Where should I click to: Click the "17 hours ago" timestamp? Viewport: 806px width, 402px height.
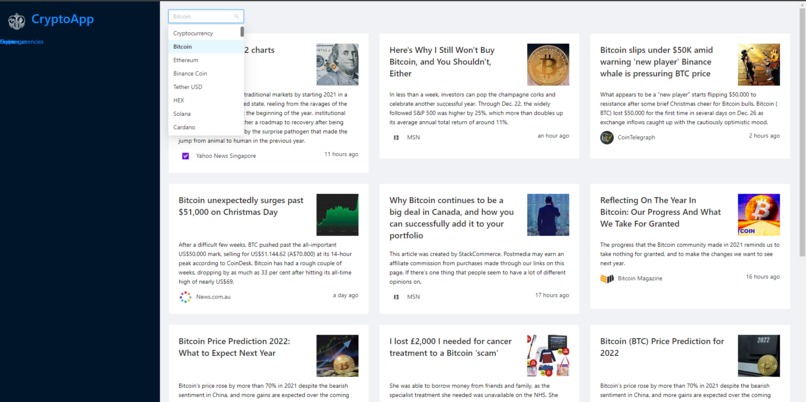click(552, 295)
